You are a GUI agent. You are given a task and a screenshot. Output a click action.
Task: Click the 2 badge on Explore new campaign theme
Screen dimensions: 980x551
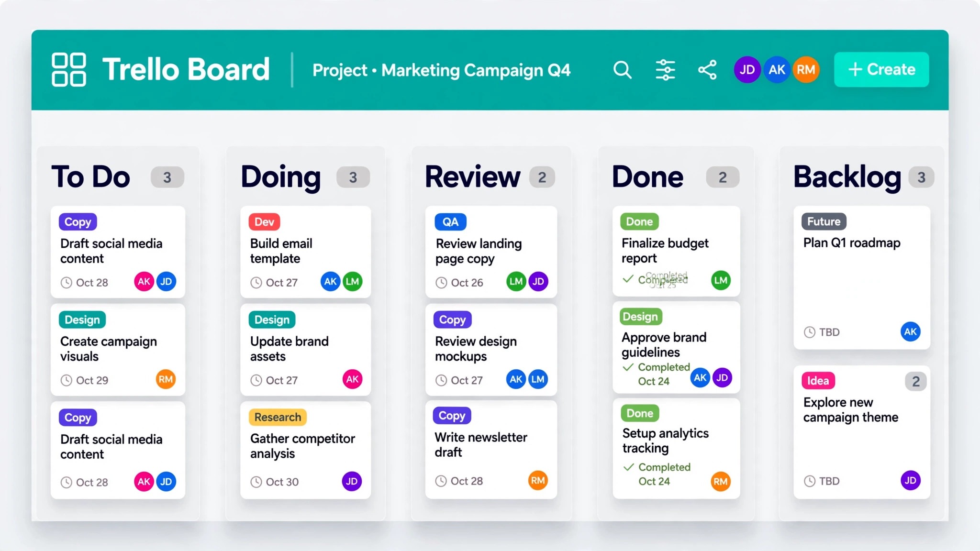pos(915,381)
